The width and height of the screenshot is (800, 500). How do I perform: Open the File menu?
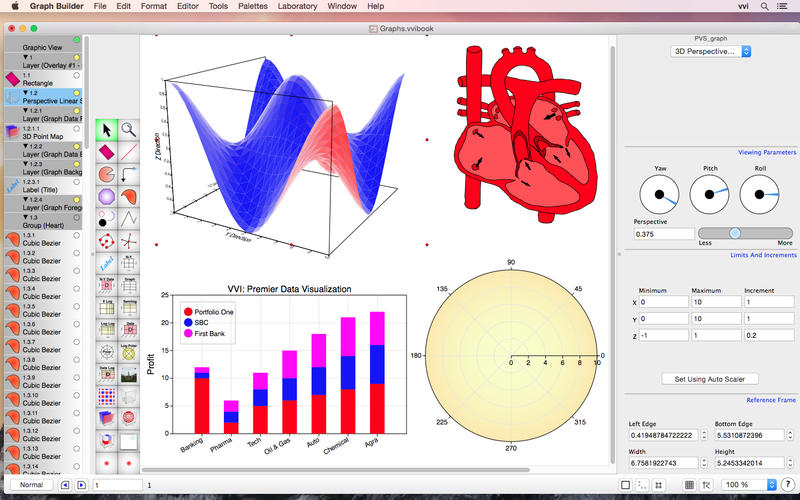tap(100, 6)
